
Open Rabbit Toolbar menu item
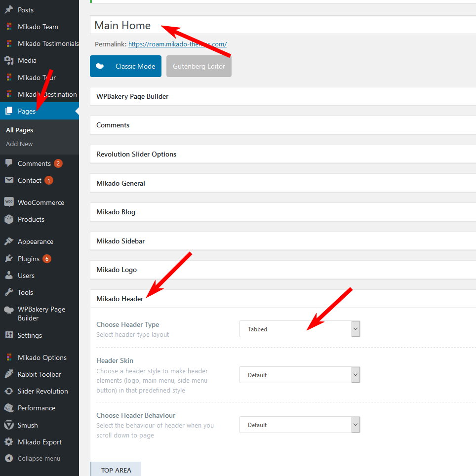40,374
